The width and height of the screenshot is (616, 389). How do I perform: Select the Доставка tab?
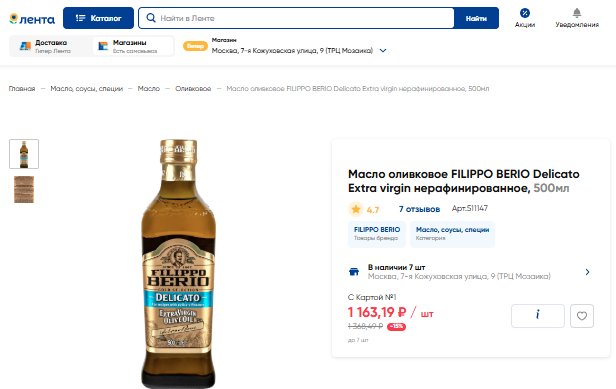click(50, 46)
